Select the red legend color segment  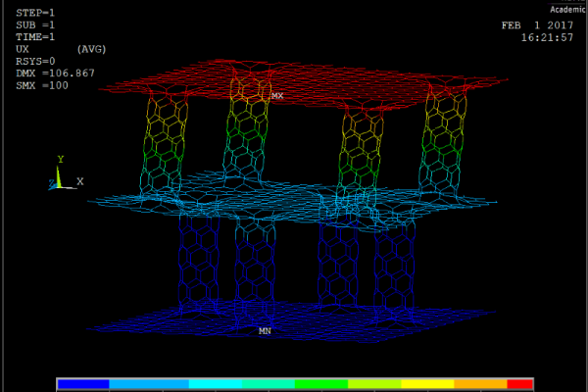click(x=519, y=384)
